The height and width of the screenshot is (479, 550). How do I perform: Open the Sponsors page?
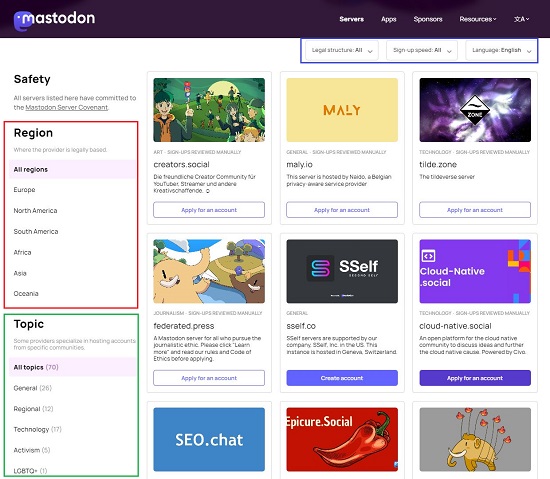(x=428, y=19)
